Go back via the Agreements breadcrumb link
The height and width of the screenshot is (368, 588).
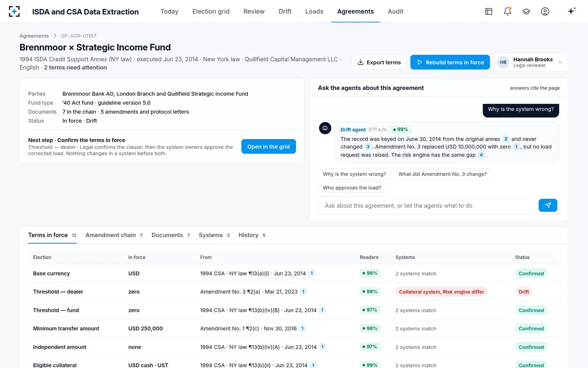point(34,36)
